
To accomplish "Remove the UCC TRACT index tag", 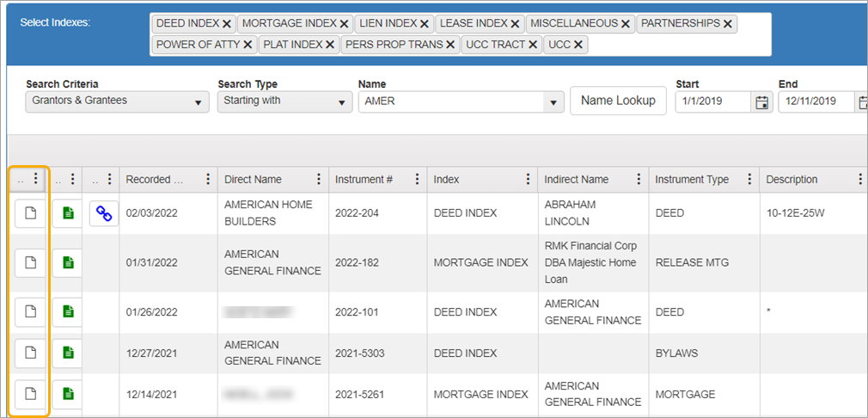I will [x=533, y=45].
